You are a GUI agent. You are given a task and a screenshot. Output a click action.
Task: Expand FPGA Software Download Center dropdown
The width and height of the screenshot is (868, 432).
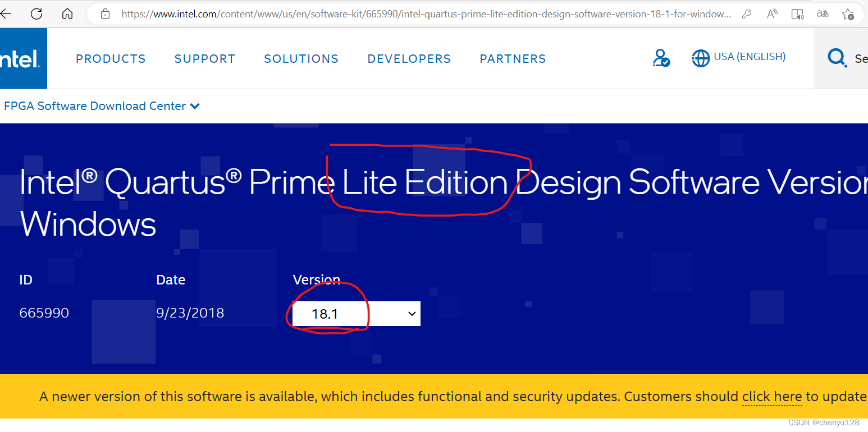102,106
